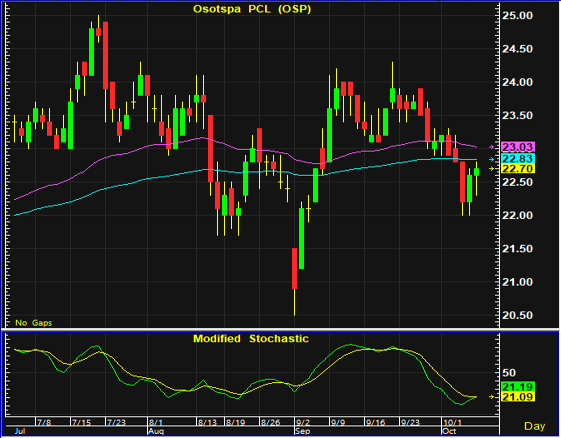Click the yellow 21.09 stochastic value label
This screenshot has width=561, height=438.
tap(518, 396)
